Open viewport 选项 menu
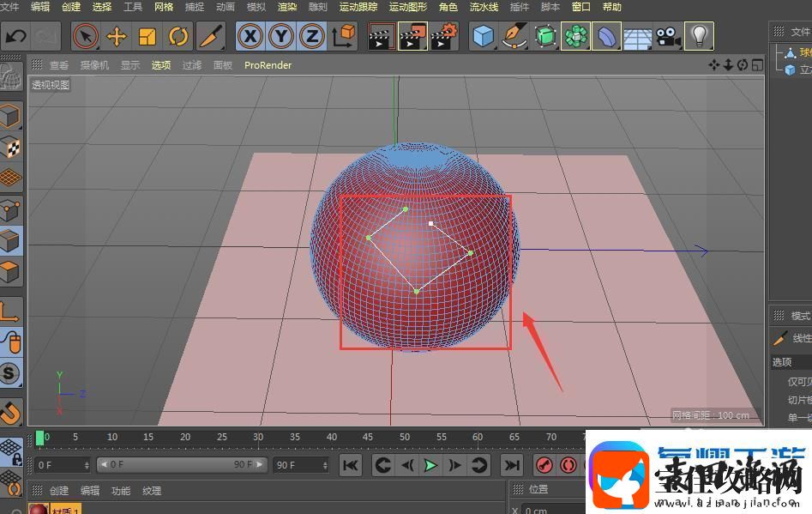Viewport: 812px width, 514px height. tap(161, 65)
